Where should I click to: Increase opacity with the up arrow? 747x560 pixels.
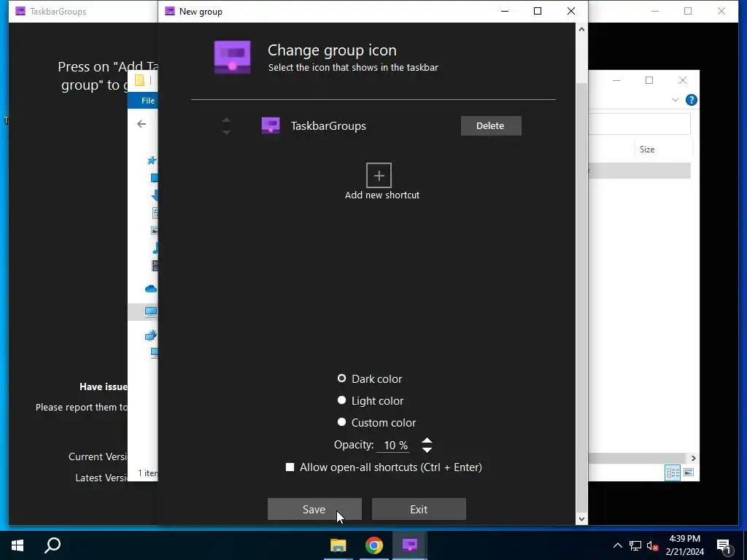point(427,440)
